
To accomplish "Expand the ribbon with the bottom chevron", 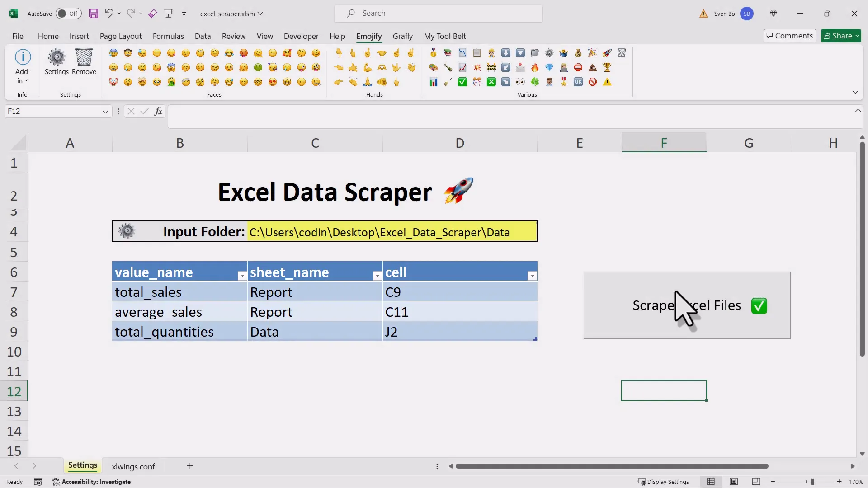I will tap(855, 92).
